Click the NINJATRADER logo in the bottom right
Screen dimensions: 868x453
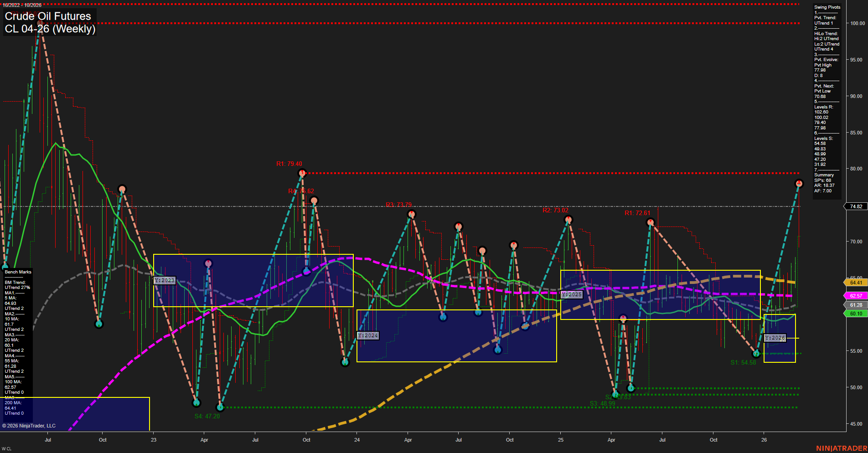pyautogui.click(x=841, y=448)
